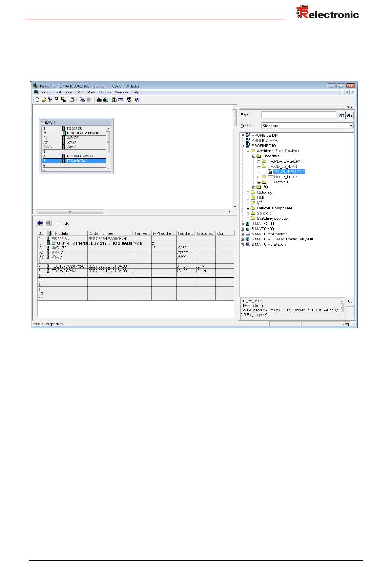Screen dimensions: 392x573
Task: Click the search-up button beside Find field
Action: (x=342, y=115)
